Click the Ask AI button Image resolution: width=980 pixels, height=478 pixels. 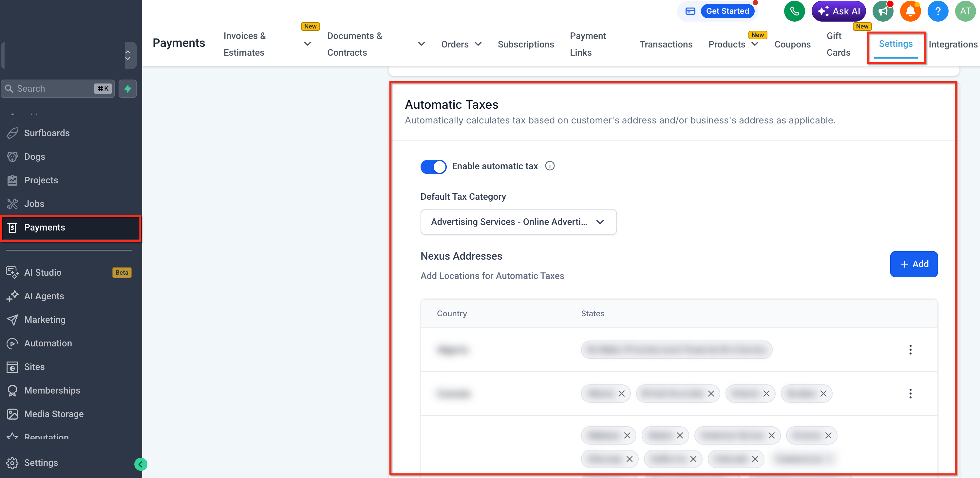pyautogui.click(x=838, y=11)
